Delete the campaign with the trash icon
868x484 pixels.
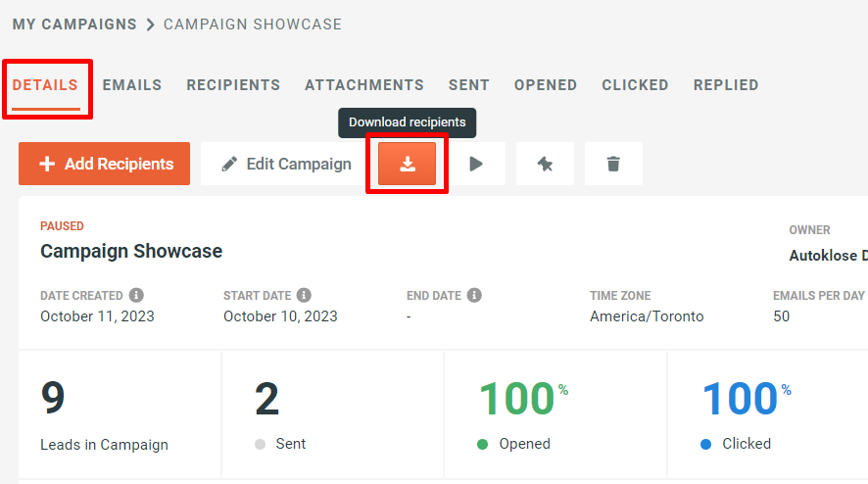[x=613, y=164]
